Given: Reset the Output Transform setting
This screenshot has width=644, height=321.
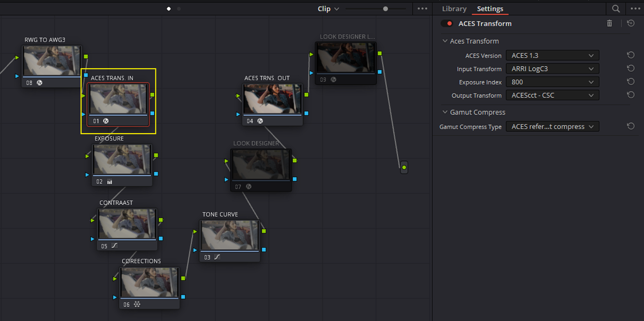Looking at the screenshot, I should [x=630, y=95].
